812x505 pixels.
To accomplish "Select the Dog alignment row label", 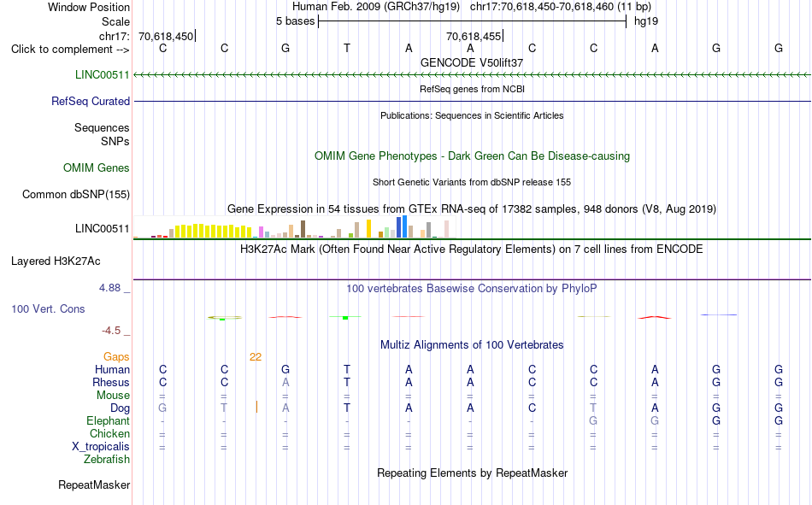I will click(120, 408).
